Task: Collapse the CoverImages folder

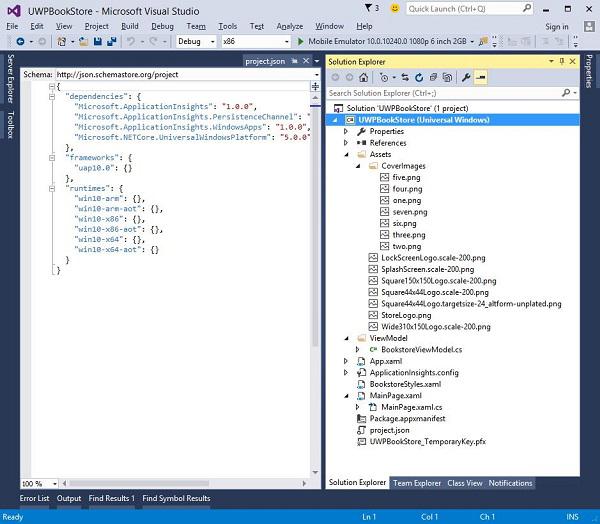Action: coord(360,166)
